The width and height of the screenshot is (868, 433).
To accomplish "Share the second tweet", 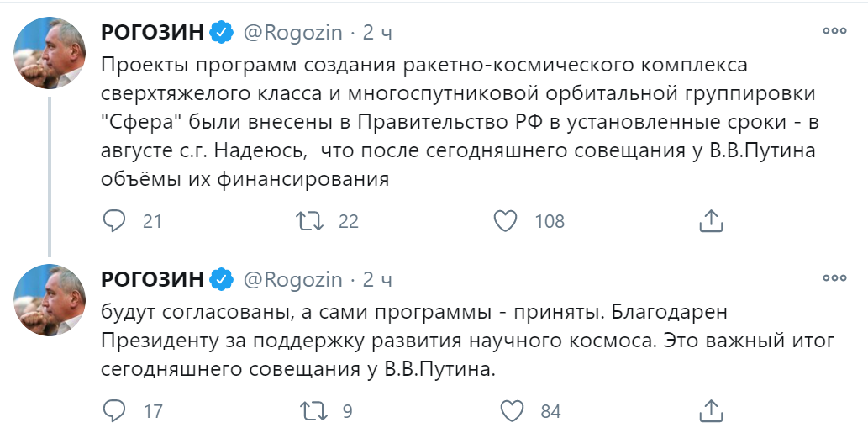I will [x=711, y=411].
